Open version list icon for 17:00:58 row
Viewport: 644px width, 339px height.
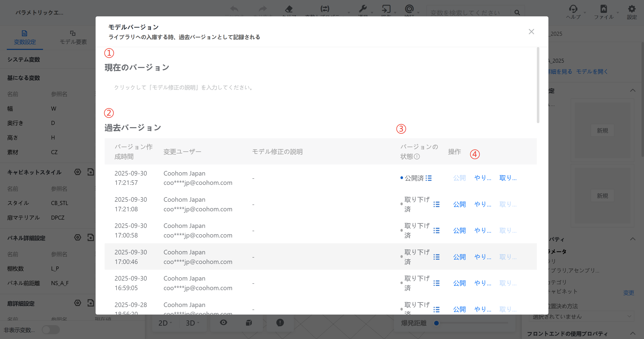(436, 230)
